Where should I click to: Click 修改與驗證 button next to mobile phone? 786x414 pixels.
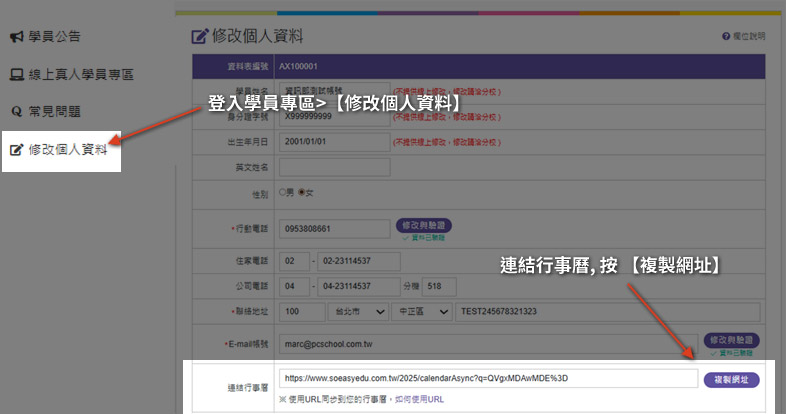(x=424, y=225)
